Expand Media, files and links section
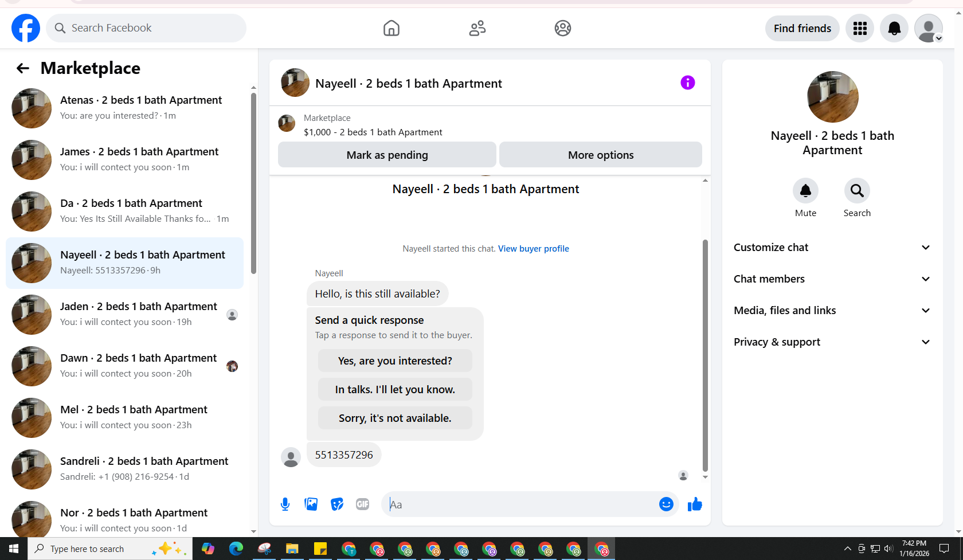Viewport: 963px width, 560px height. click(832, 311)
